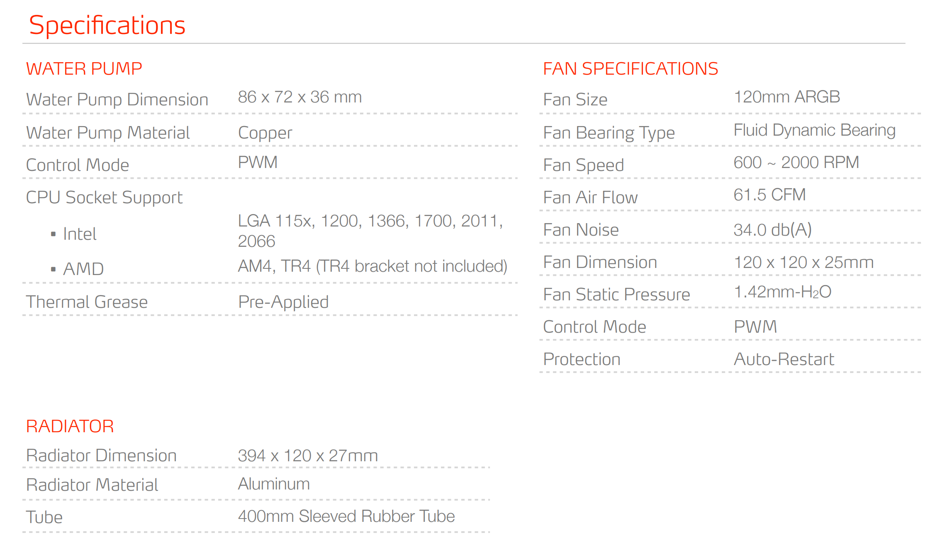Select the FAN SPECIFICATIONS section heading
This screenshot has height=560, width=947.
pyautogui.click(x=630, y=68)
